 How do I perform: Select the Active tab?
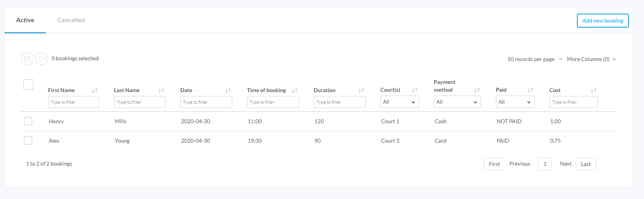click(x=25, y=20)
